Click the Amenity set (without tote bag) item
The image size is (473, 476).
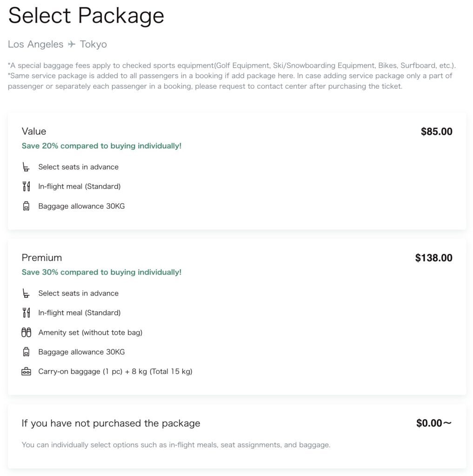90,332
